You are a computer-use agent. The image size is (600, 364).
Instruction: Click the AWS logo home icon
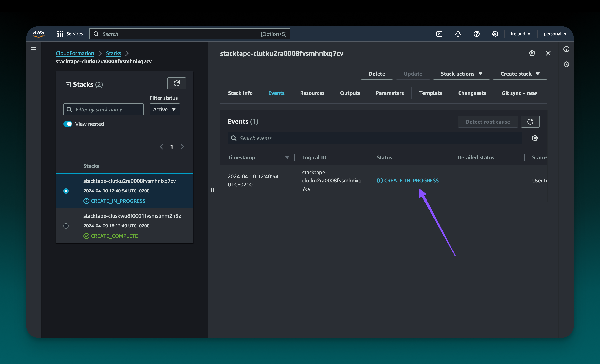(38, 34)
